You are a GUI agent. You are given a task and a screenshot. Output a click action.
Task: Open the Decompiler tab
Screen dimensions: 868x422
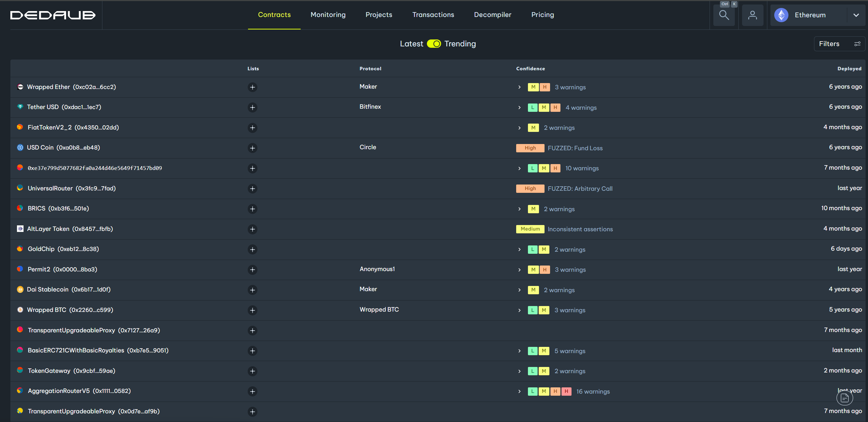pyautogui.click(x=492, y=15)
